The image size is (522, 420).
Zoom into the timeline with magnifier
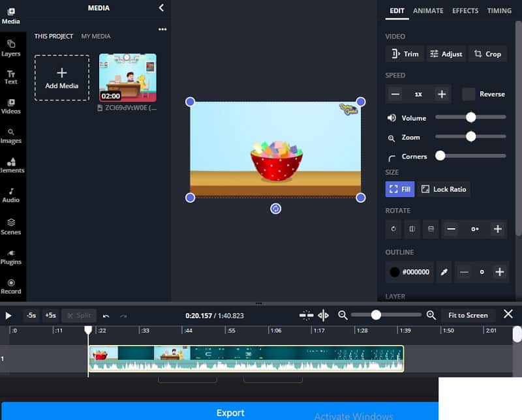point(431,315)
